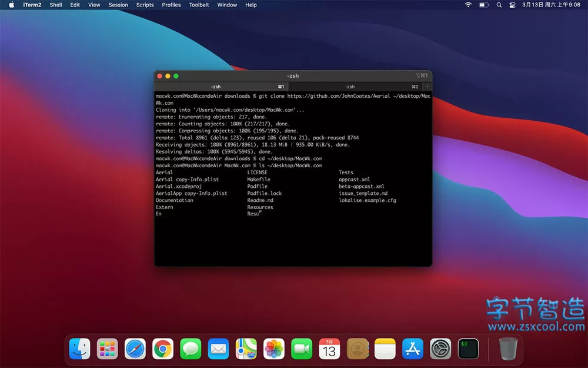Image resolution: width=588 pixels, height=368 pixels.
Task: Open Control Center icon in menu bar
Action: pyautogui.click(x=512, y=5)
